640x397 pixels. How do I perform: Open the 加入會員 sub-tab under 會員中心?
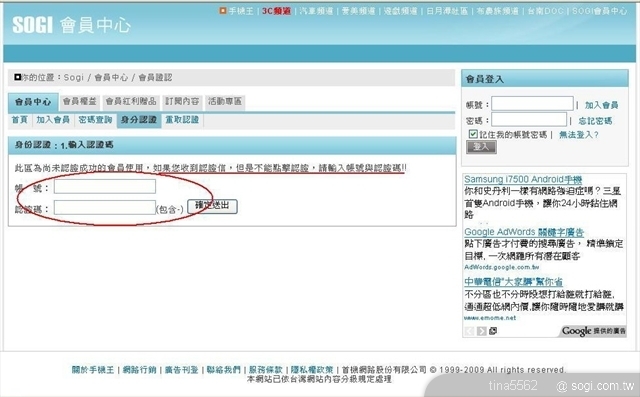pos(53,120)
